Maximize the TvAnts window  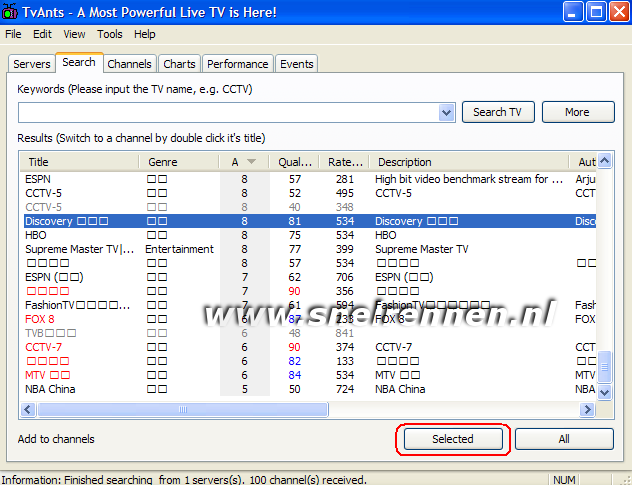596,12
